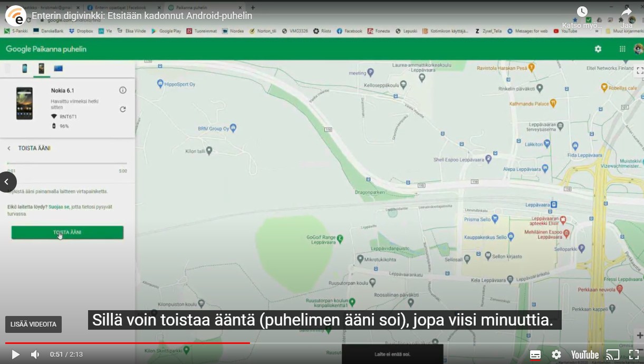Toggle the video player fullscreen
The width and height of the screenshot is (644, 364).
click(x=634, y=355)
